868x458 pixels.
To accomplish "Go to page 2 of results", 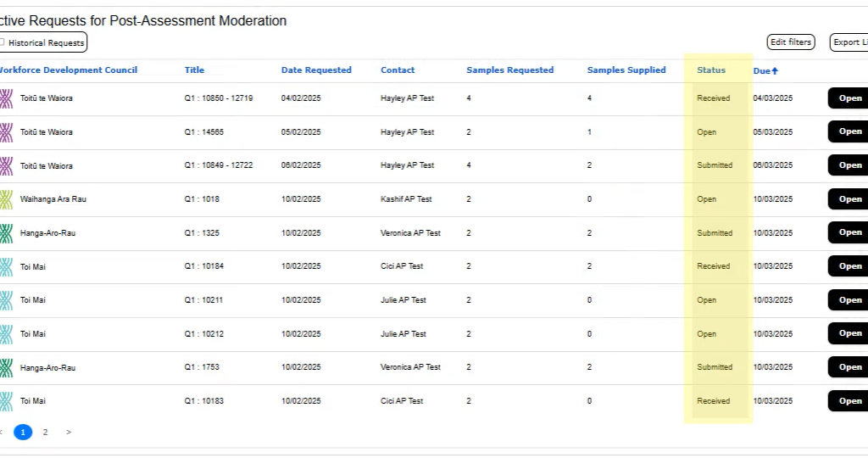I will click(x=46, y=433).
